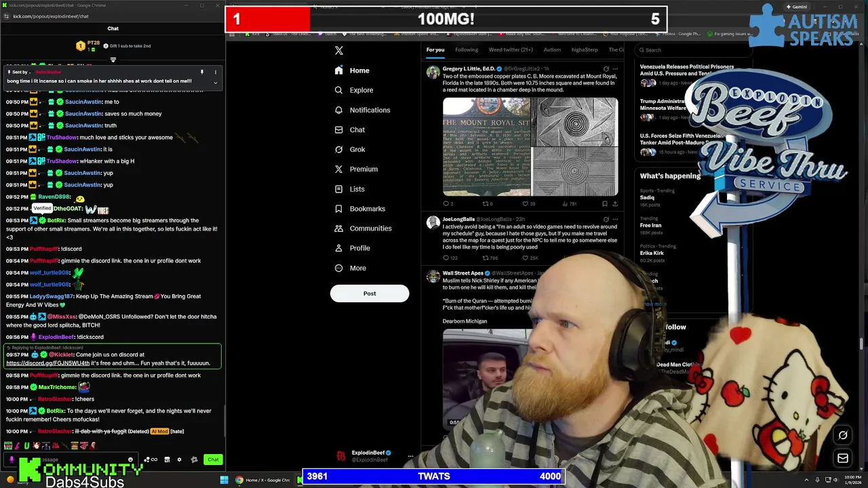View analytics count 781 on Gregory's post
Image resolution: width=868 pixels, height=488 pixels.
pos(570,203)
